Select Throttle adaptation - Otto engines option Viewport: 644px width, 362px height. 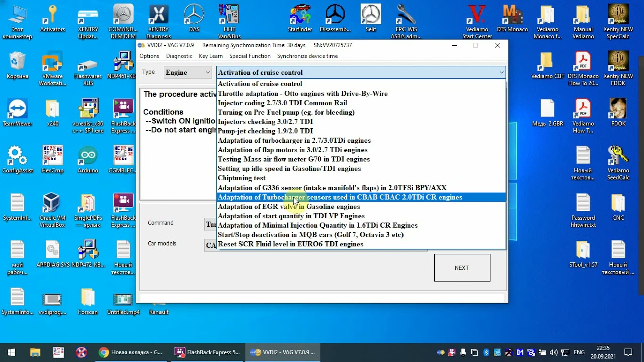(x=361, y=94)
